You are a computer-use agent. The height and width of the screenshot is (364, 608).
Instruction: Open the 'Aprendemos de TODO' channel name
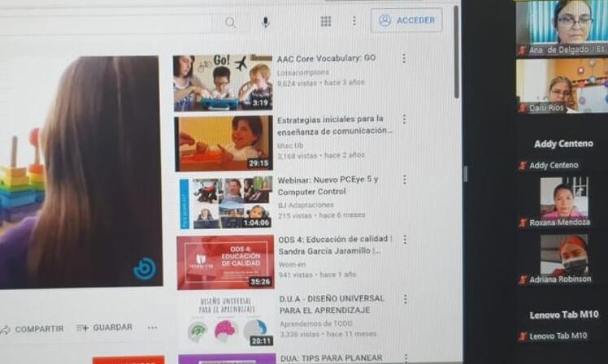pyautogui.click(x=316, y=323)
